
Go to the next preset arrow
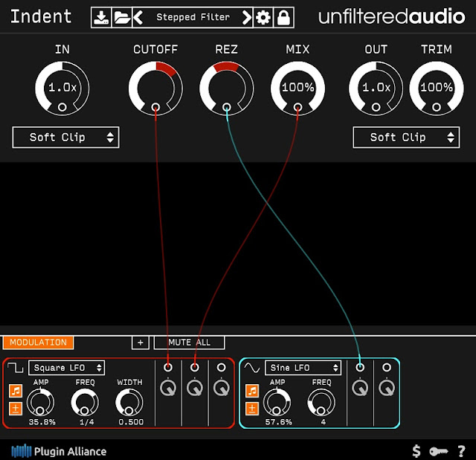247,18
